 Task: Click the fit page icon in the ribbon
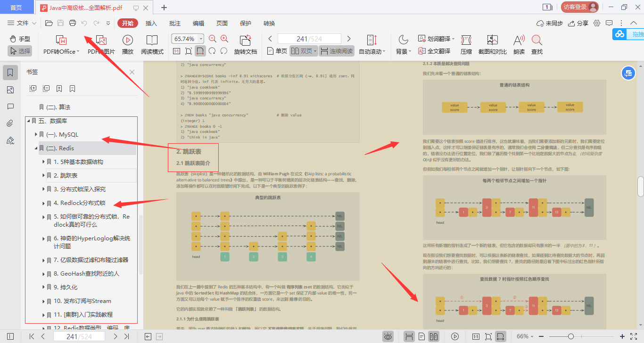click(x=188, y=51)
